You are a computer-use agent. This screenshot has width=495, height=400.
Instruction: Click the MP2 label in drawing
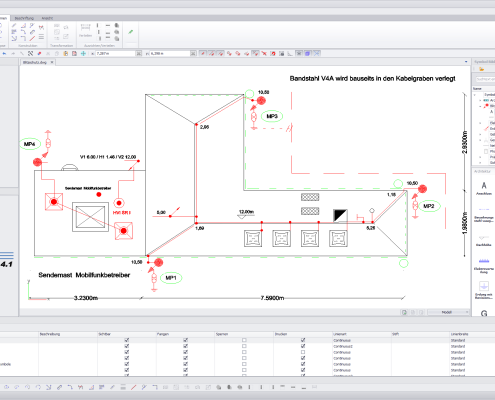point(429,206)
